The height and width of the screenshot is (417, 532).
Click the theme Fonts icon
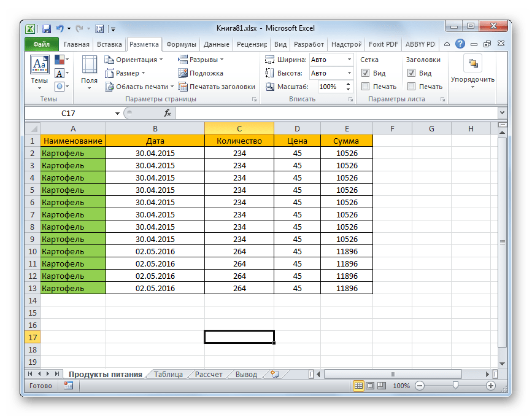[60, 73]
